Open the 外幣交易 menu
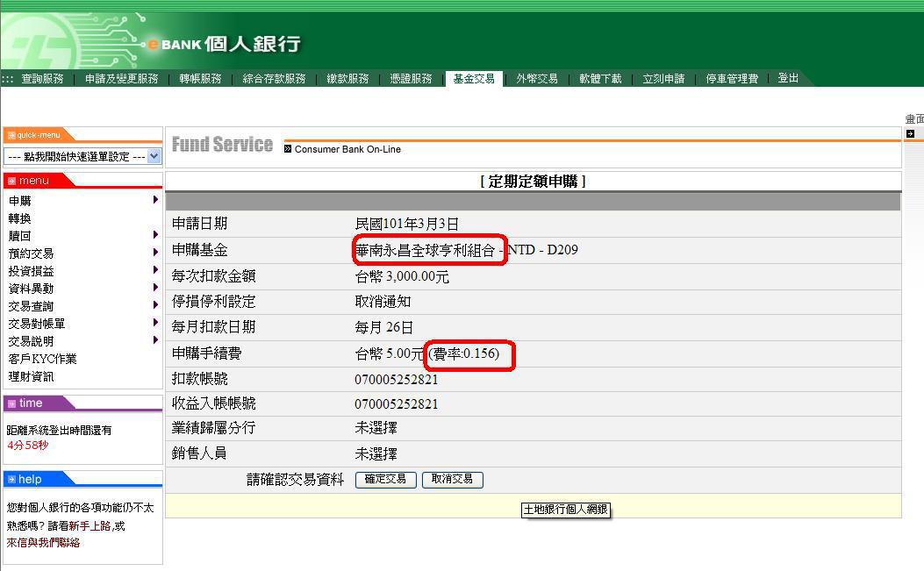The image size is (924, 571). [537, 78]
